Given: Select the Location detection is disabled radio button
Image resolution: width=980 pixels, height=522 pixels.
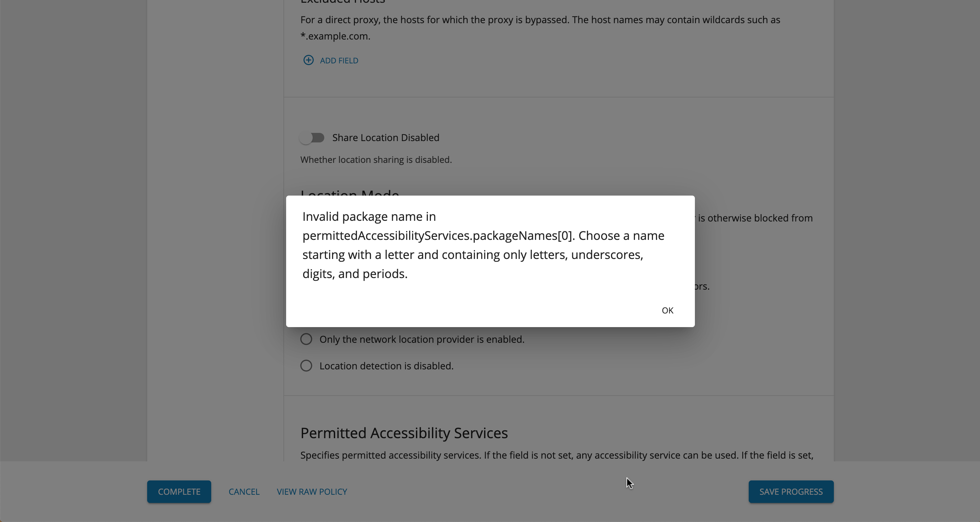Looking at the screenshot, I should 306,366.
